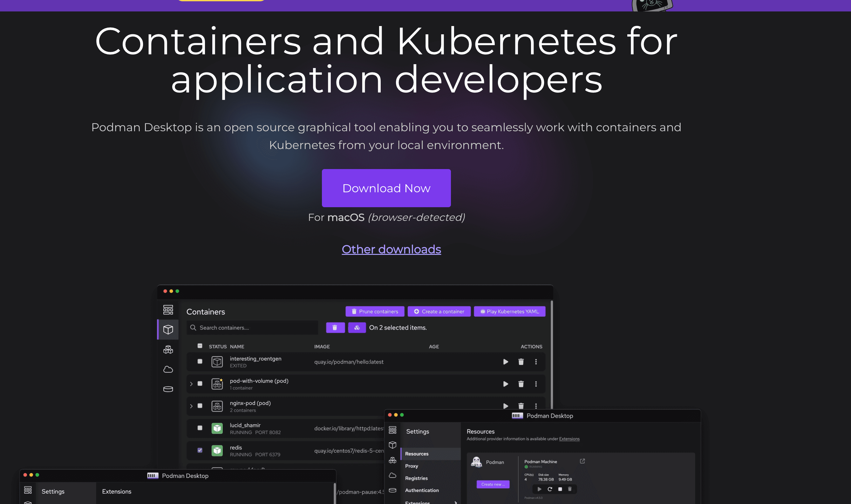Click the nginx-pod pod status icon

point(217,406)
